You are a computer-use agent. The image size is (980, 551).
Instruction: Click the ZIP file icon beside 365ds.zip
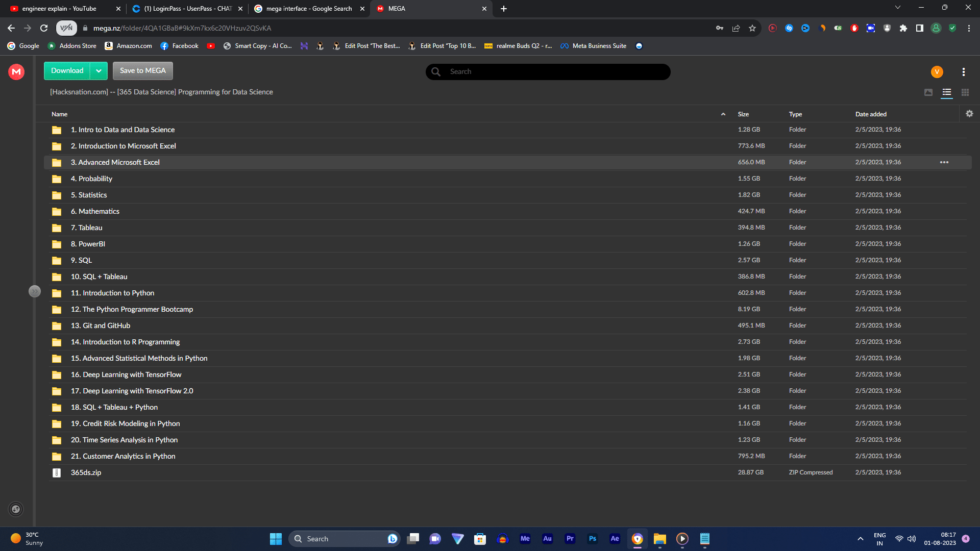[56, 472]
